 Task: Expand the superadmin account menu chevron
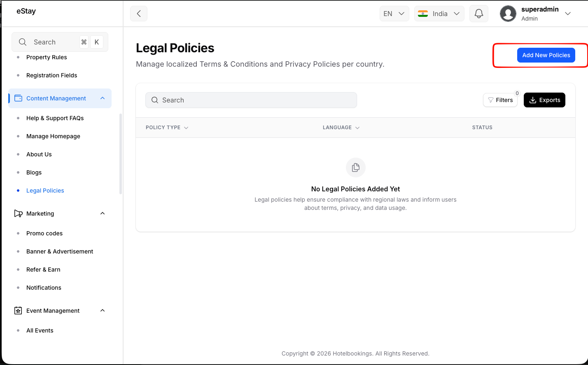coord(568,14)
